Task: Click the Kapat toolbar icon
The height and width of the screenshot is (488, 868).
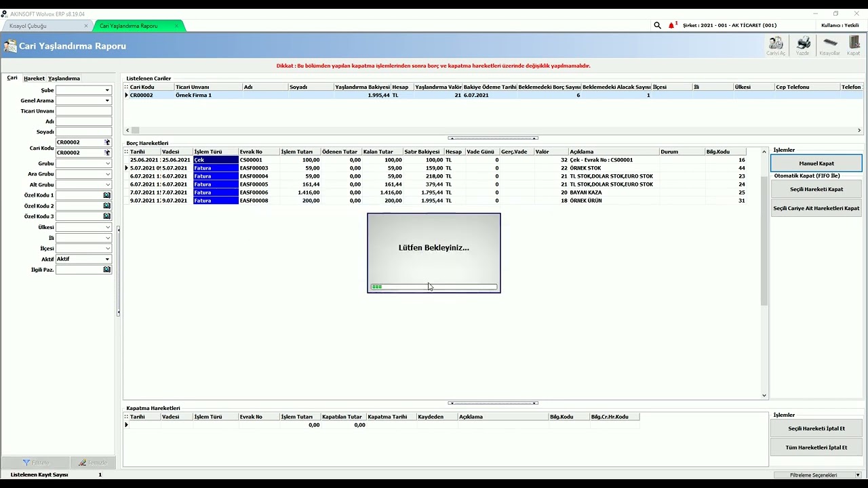Action: [x=854, y=45]
